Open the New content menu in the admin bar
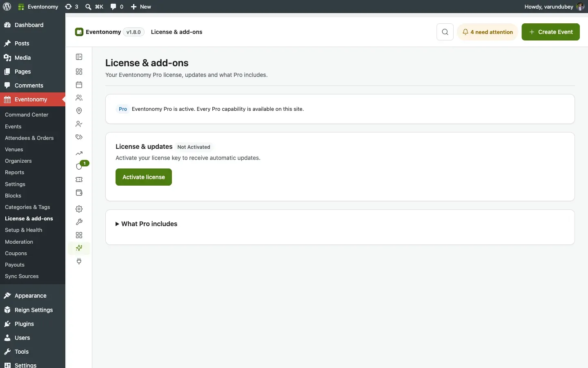 point(141,7)
